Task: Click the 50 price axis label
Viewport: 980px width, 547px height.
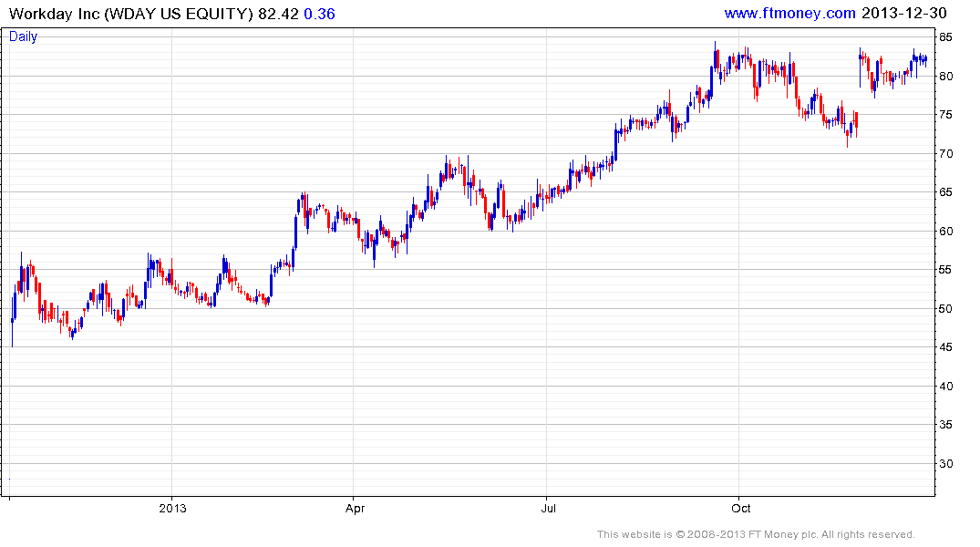Action: click(x=945, y=309)
